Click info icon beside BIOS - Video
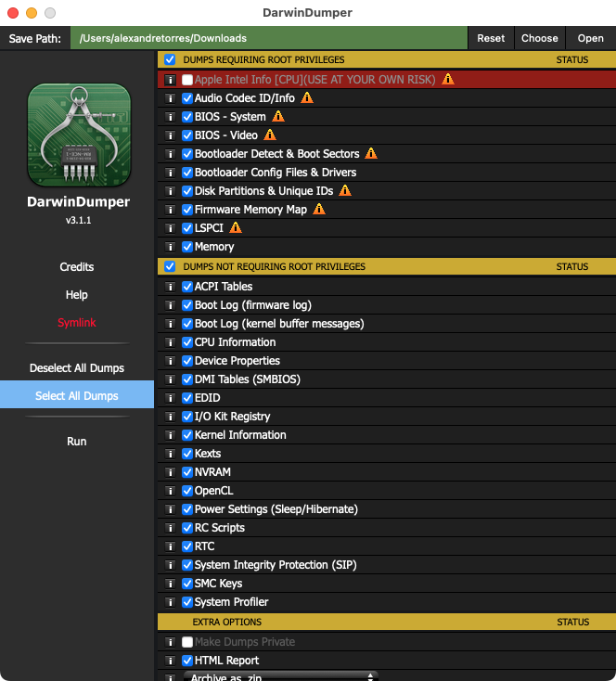 171,135
